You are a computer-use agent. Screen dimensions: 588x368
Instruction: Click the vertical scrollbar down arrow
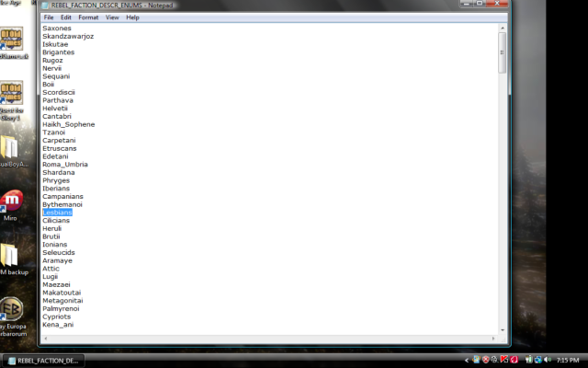503,330
